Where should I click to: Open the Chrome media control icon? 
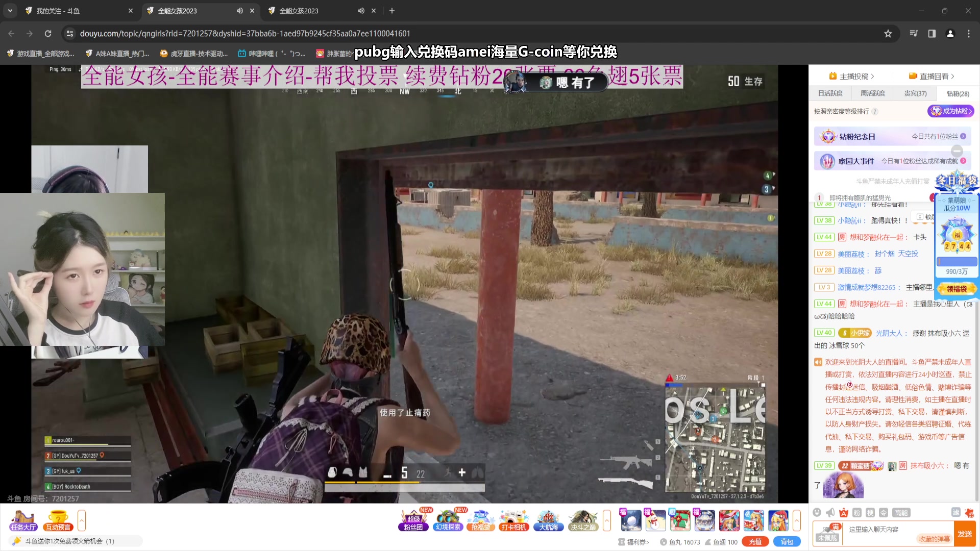pyautogui.click(x=914, y=34)
